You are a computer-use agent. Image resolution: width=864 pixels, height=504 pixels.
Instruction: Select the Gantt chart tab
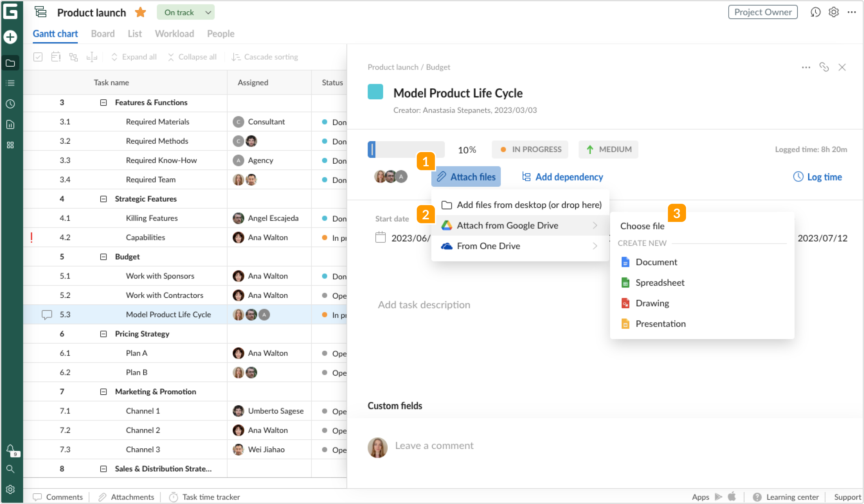coord(55,34)
